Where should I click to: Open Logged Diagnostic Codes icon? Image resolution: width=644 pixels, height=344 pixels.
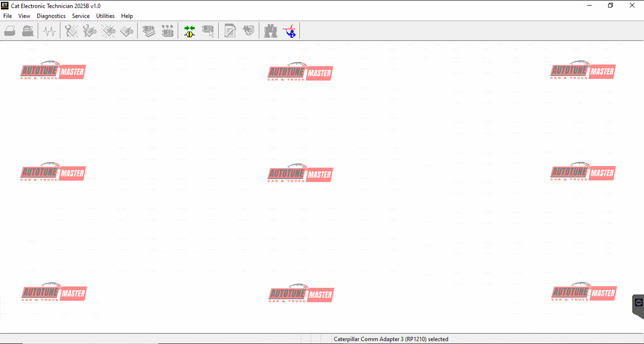tap(90, 31)
